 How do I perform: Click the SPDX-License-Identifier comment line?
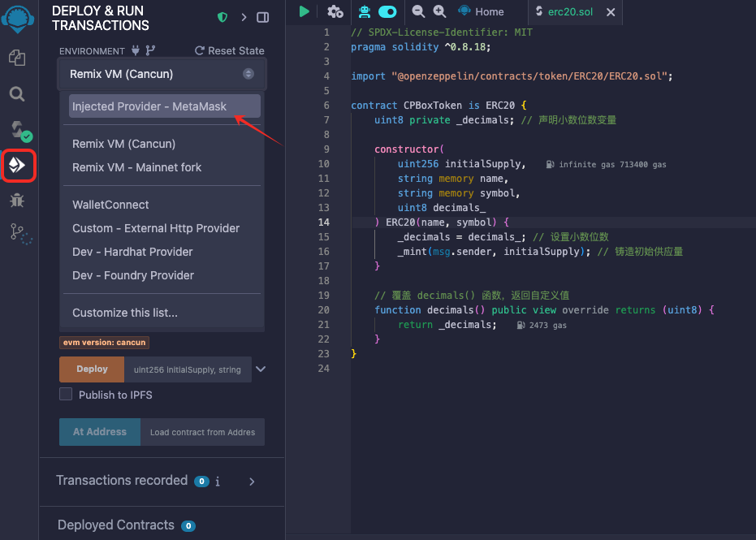click(442, 32)
